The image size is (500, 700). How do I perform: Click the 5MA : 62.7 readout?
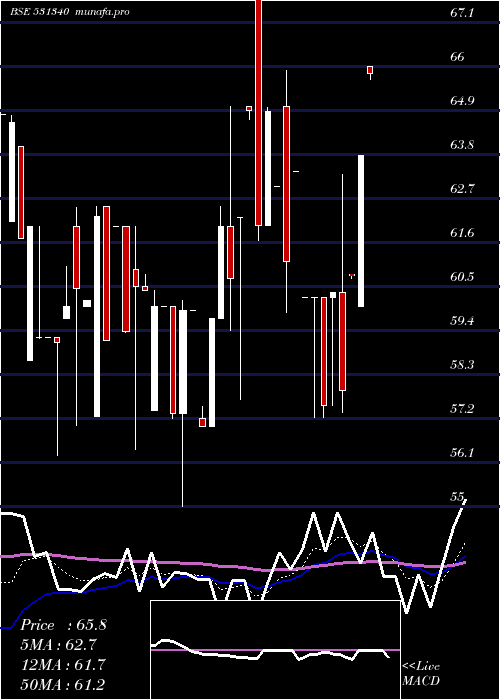coord(58,645)
